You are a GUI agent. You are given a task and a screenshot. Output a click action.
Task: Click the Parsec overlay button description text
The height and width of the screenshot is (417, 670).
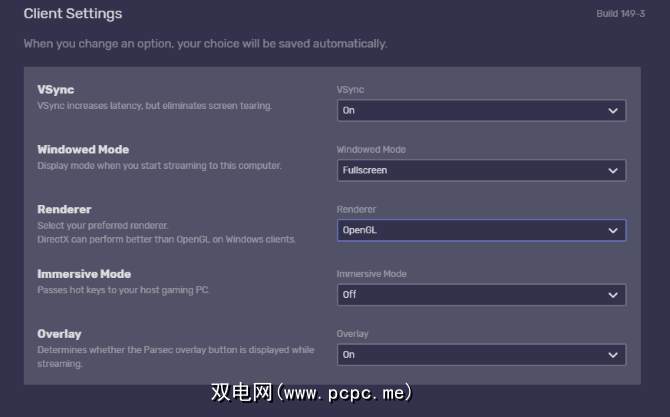pyautogui.click(x=176, y=349)
